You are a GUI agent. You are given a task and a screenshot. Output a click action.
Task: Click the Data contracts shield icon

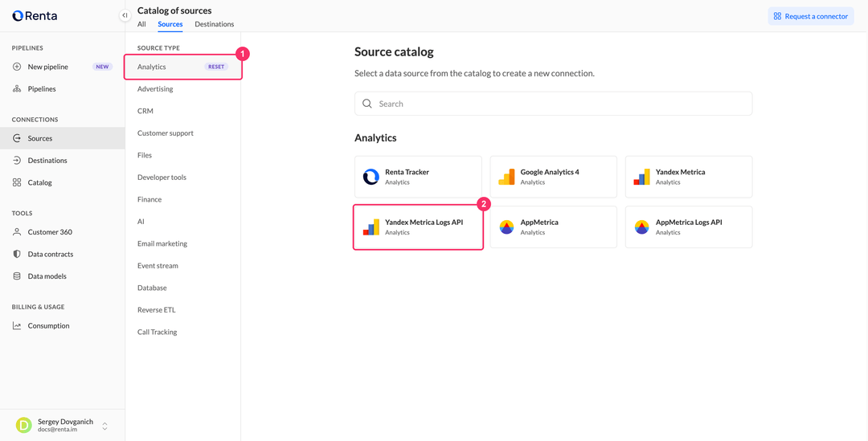pos(17,254)
